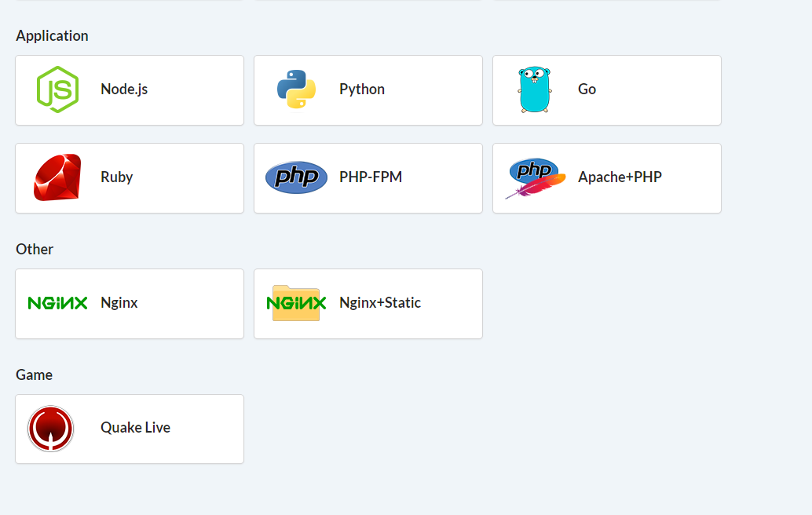Viewport: 812px width, 515px height.
Task: Click the PHP-FPM blue oval logo
Action: [x=296, y=177]
